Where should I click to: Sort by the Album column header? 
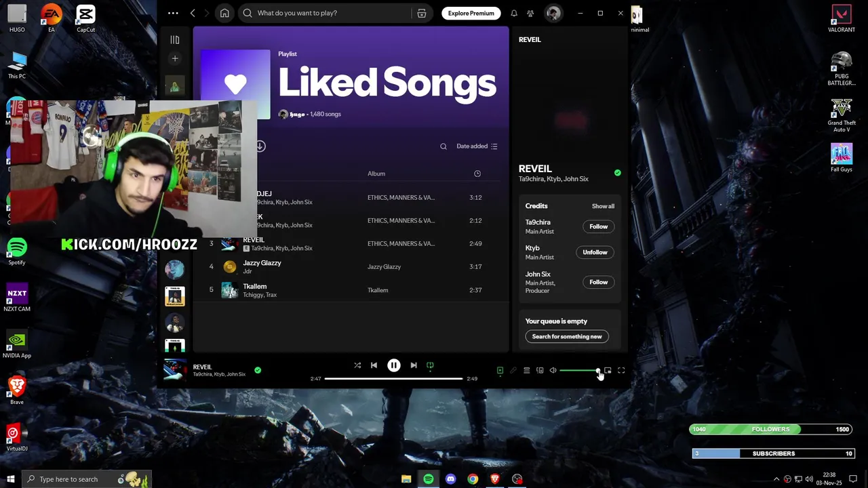point(376,174)
